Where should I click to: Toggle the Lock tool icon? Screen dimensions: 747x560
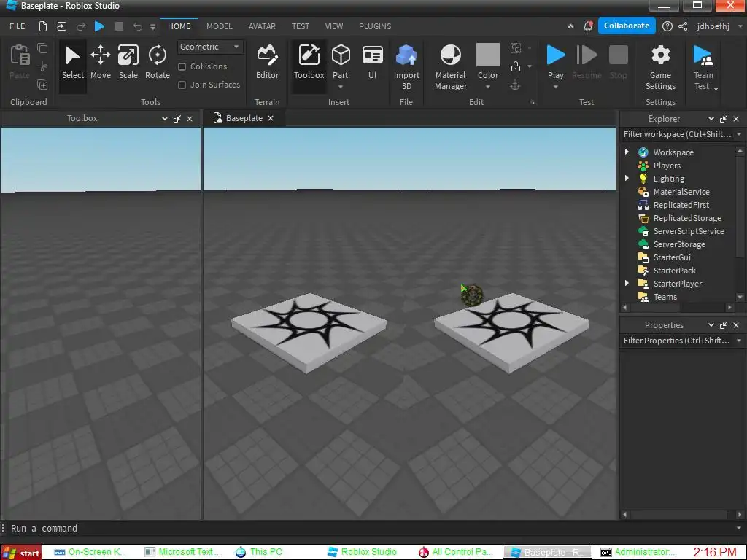[x=516, y=66]
